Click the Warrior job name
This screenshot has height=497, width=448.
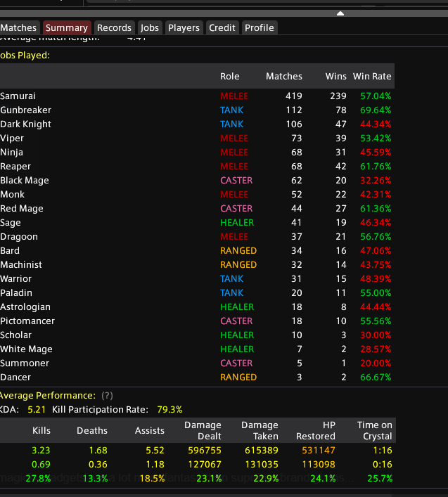[16, 279]
